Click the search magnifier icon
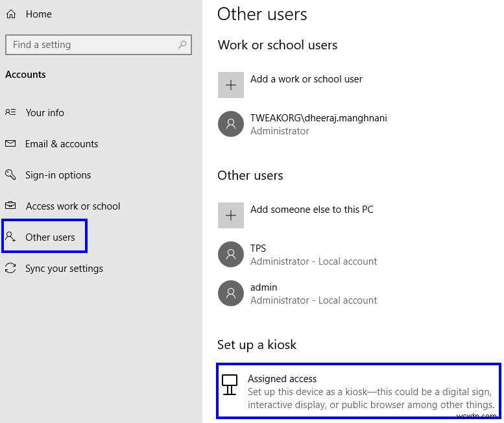The width and height of the screenshot is (504, 423). coord(182,45)
